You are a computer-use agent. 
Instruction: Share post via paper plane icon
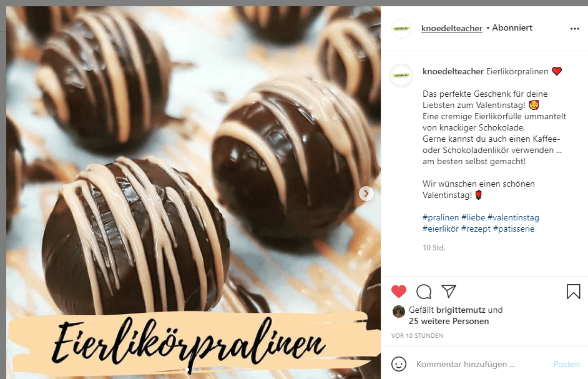click(449, 291)
